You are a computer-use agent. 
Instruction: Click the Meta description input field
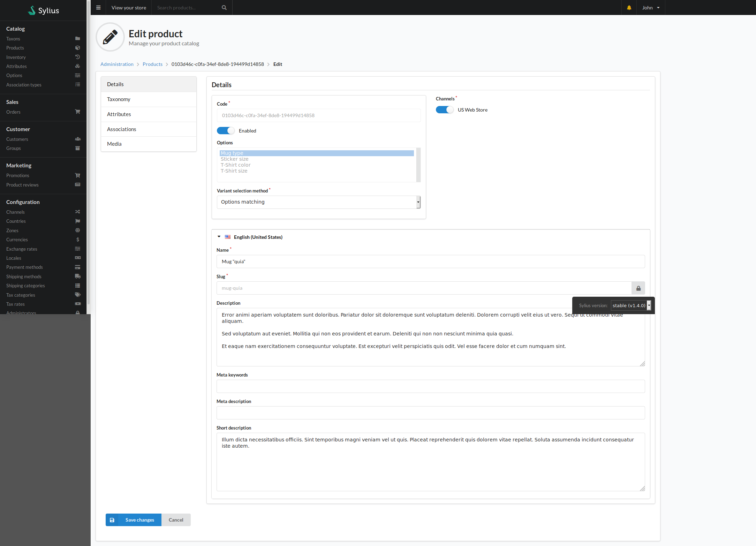(x=431, y=413)
